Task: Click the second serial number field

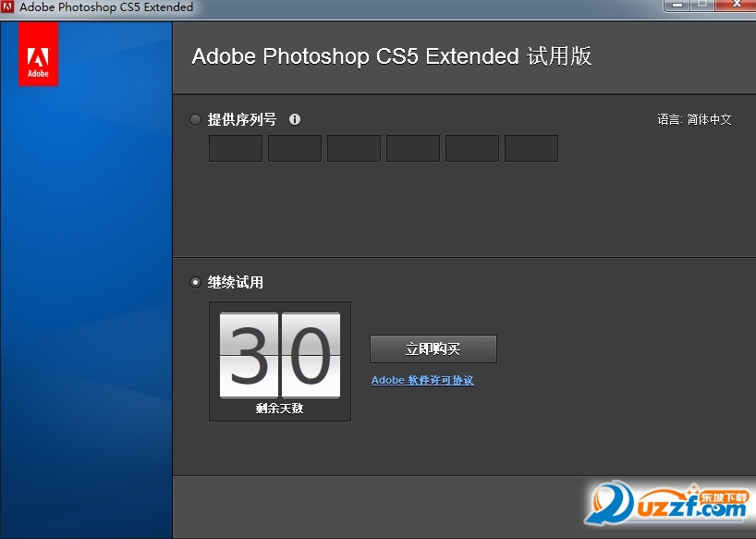Action: point(295,149)
